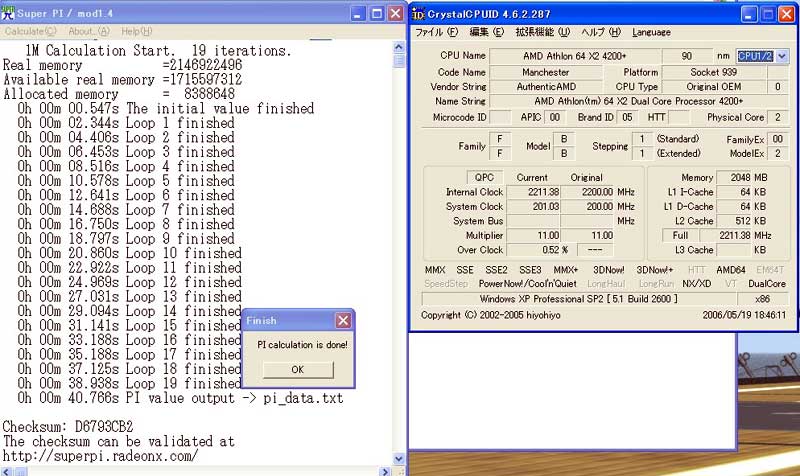Image resolution: width=800 pixels, height=476 pixels.
Task: Open the About menu in Super PI
Action: (89, 31)
